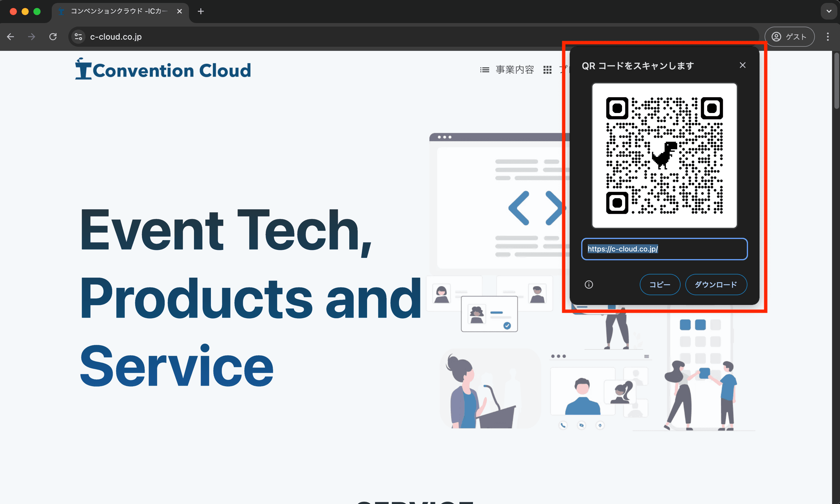Close the コンベンションクラウド tab

(180, 12)
